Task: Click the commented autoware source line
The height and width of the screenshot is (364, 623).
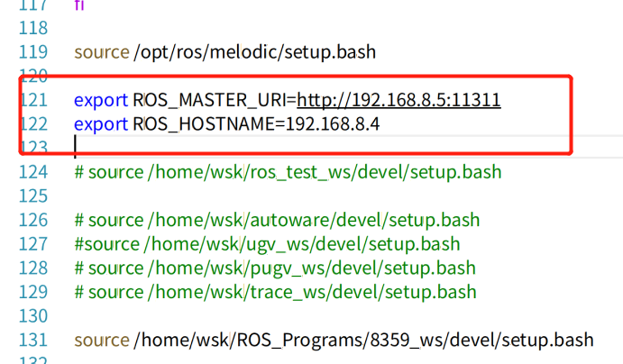Action: click(x=277, y=220)
